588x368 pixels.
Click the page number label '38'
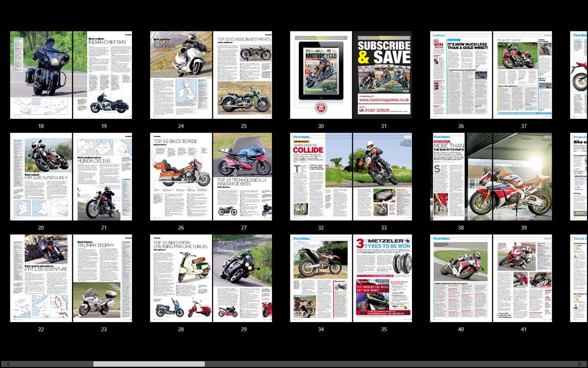[461, 228]
